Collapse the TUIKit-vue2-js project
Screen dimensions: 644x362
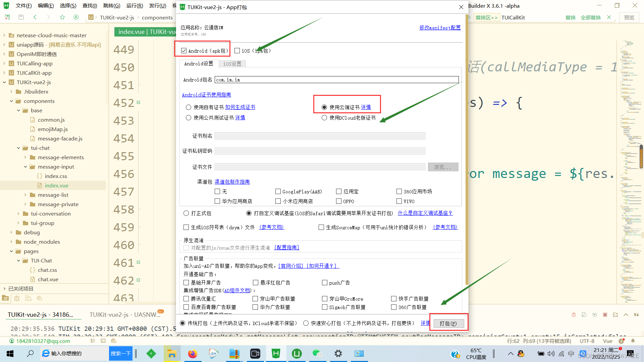[4, 82]
